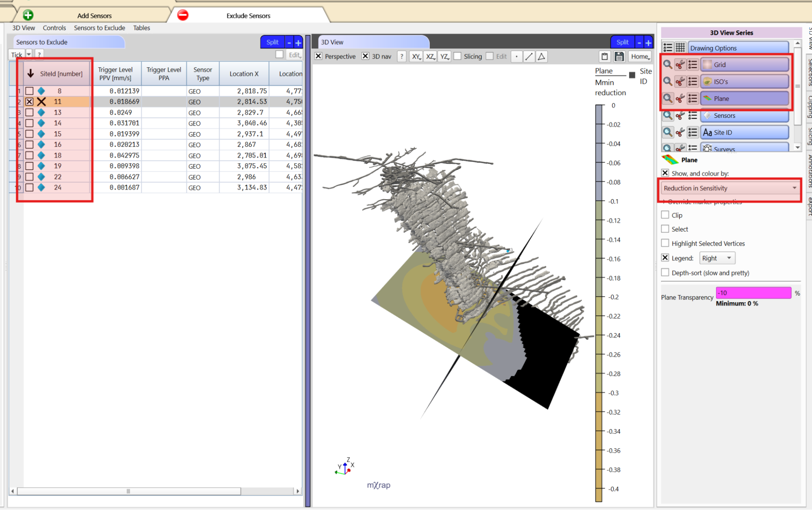Click the scissors clip icon for Sensors

click(x=680, y=116)
